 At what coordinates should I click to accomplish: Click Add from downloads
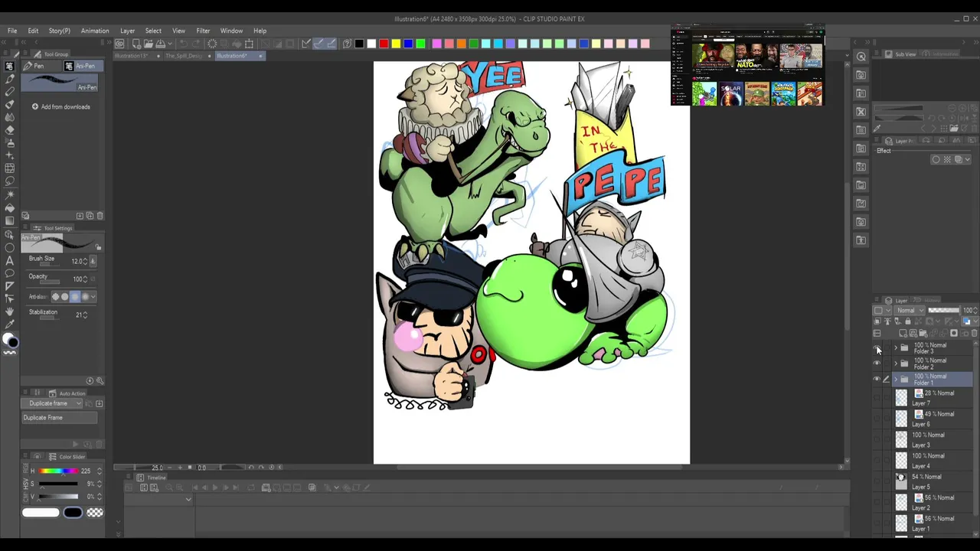[x=61, y=106]
